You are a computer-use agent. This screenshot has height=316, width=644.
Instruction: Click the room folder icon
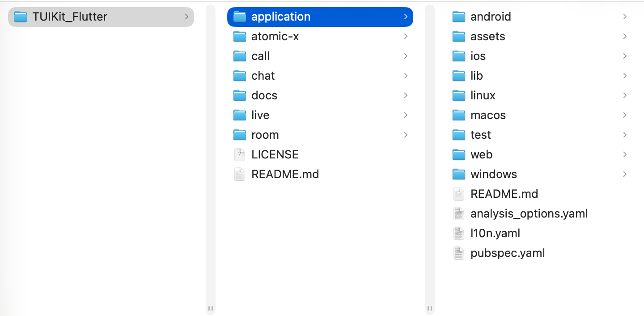[x=240, y=135]
